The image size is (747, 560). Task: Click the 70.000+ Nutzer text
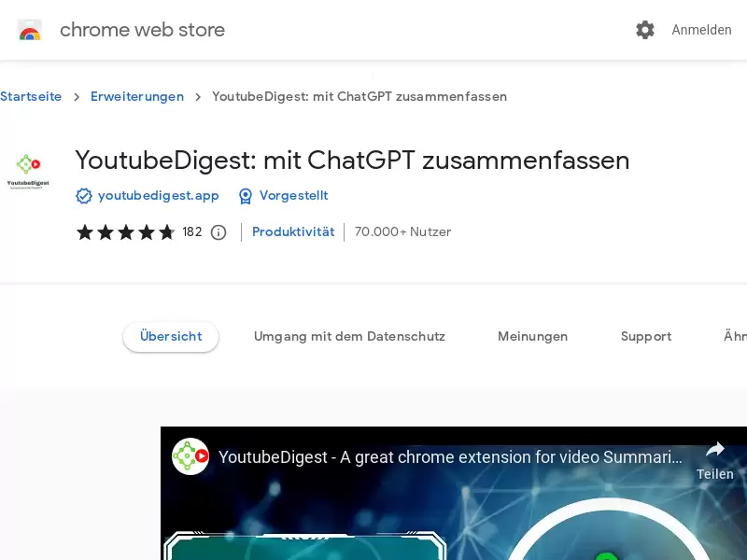[x=402, y=231]
